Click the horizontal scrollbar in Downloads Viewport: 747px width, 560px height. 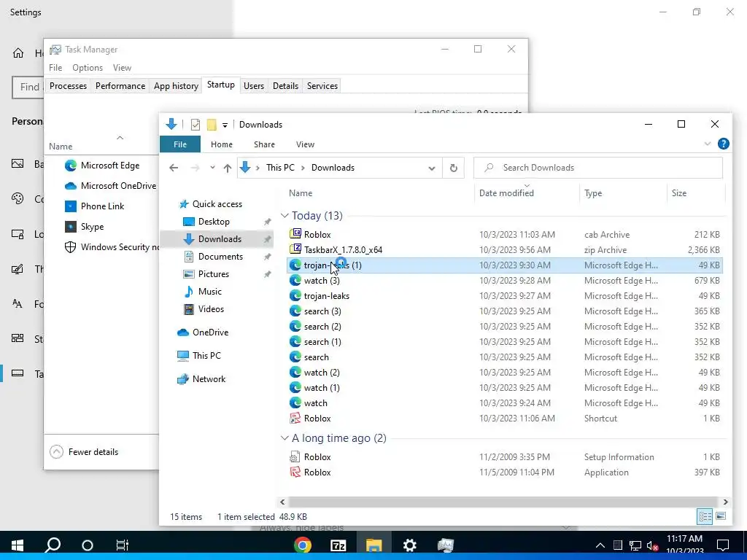503,502
